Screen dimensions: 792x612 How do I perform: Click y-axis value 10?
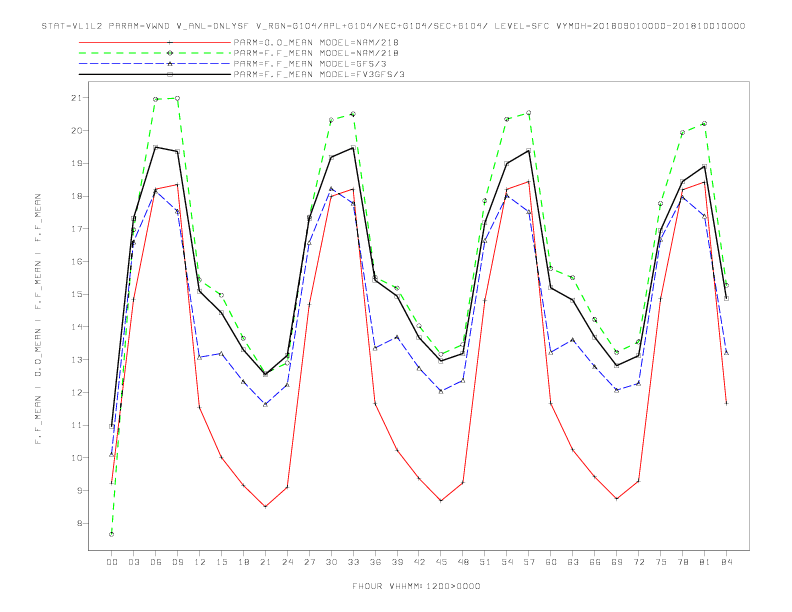pyautogui.click(x=77, y=458)
